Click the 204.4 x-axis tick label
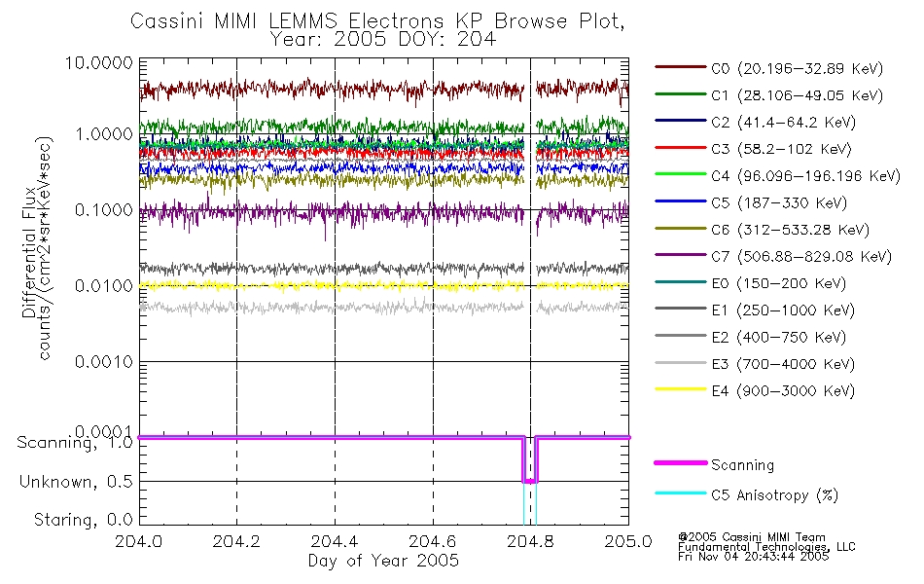The image size is (924, 584). coord(335,541)
